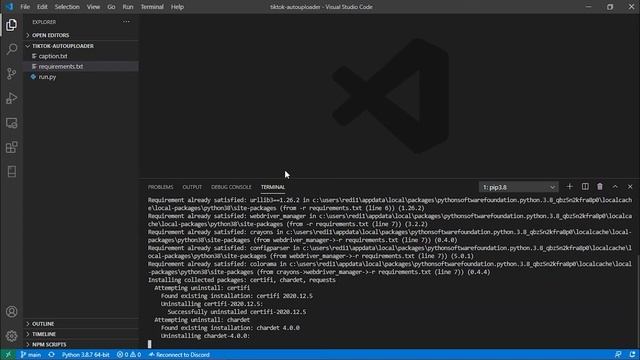
Task: Open the Edit menu
Action: point(42,7)
